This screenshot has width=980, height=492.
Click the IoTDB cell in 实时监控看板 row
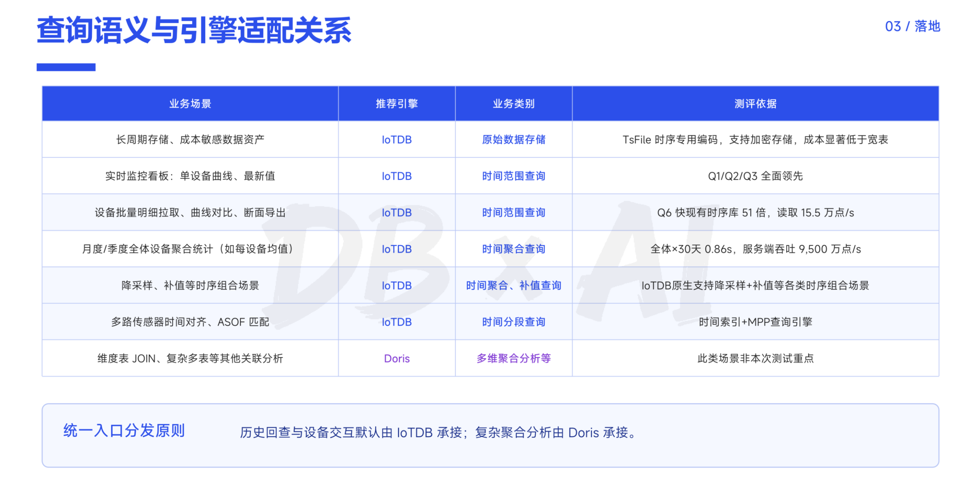(x=397, y=176)
